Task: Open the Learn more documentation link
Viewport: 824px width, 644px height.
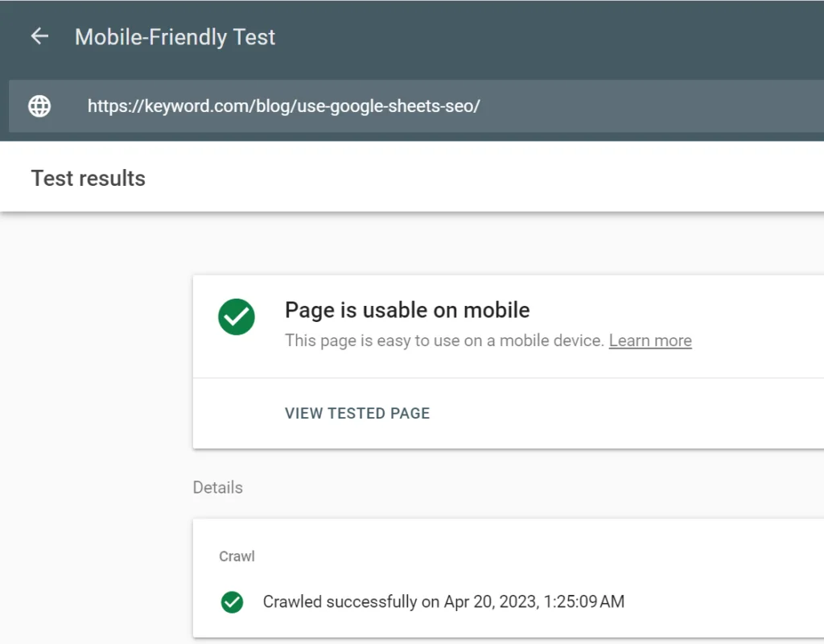Action: pyautogui.click(x=650, y=341)
